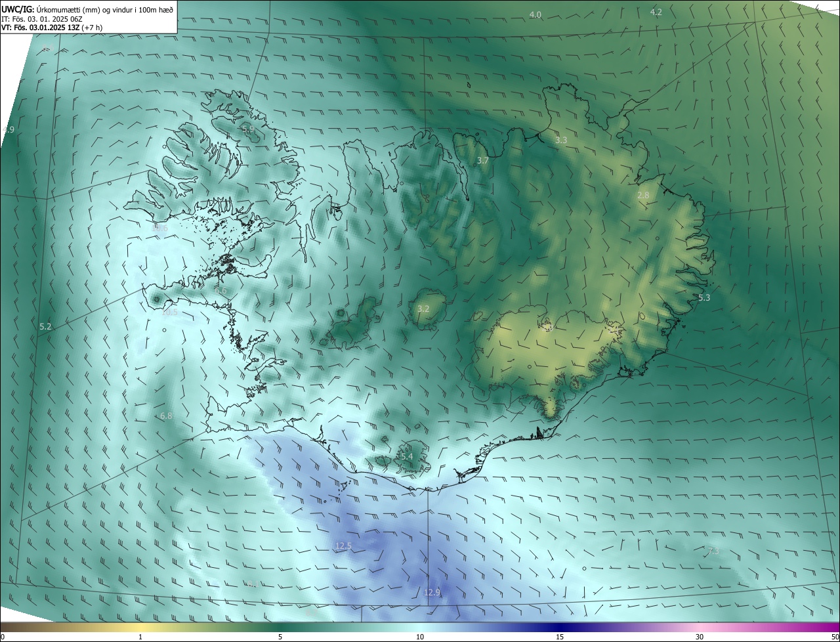Click the 50 tick label on the colorbar
This screenshot has height=642, width=840.
(x=835, y=637)
